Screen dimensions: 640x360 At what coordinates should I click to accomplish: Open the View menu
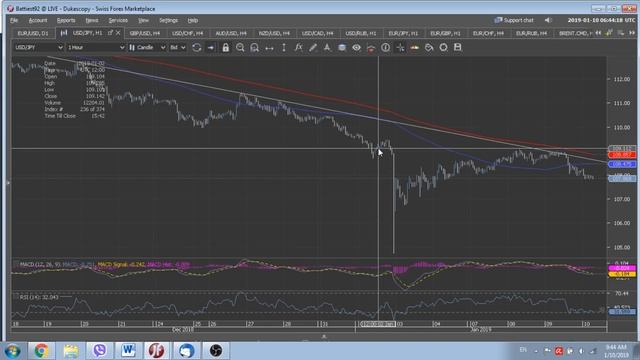pyautogui.click(x=143, y=20)
